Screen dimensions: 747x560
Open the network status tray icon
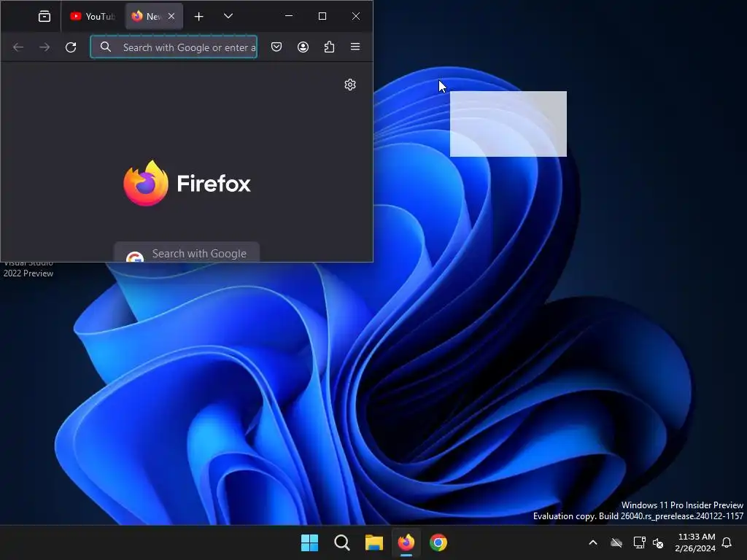[639, 542]
